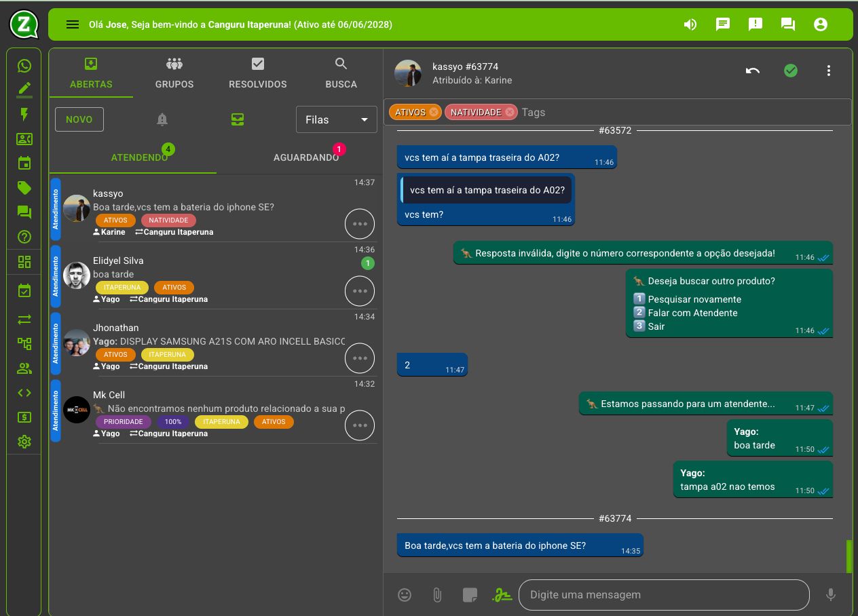Click the lightning bolt quick replies icon
The width and height of the screenshot is (858, 616).
tap(24, 114)
